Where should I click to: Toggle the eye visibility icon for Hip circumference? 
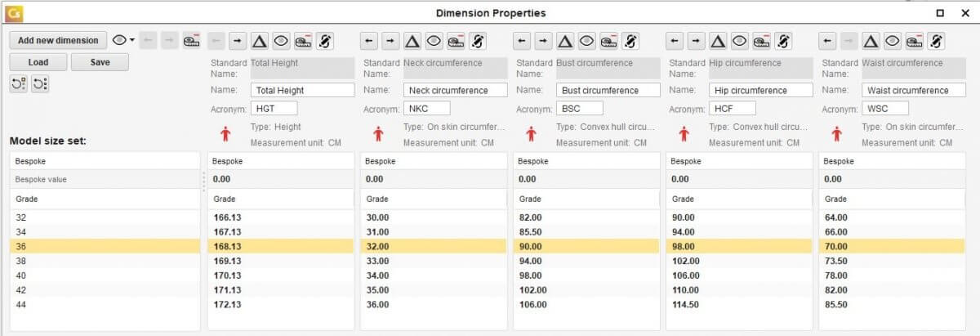tap(740, 40)
